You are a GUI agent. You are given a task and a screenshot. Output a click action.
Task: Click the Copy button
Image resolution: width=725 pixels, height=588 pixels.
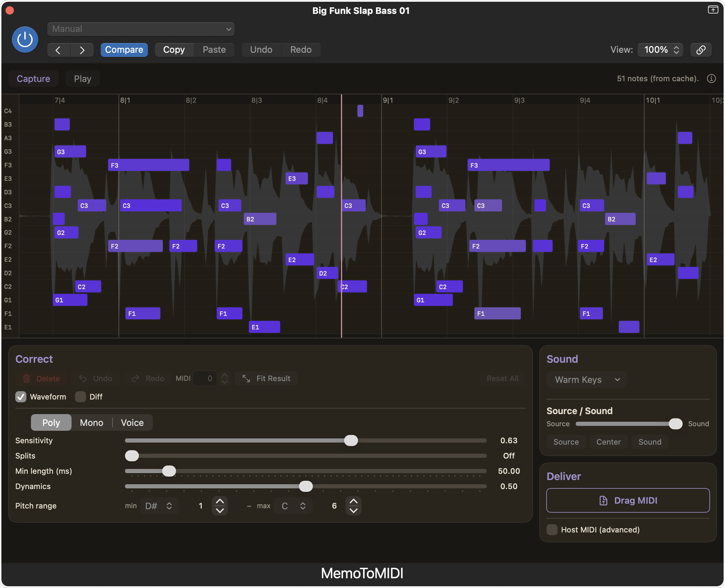coord(174,50)
